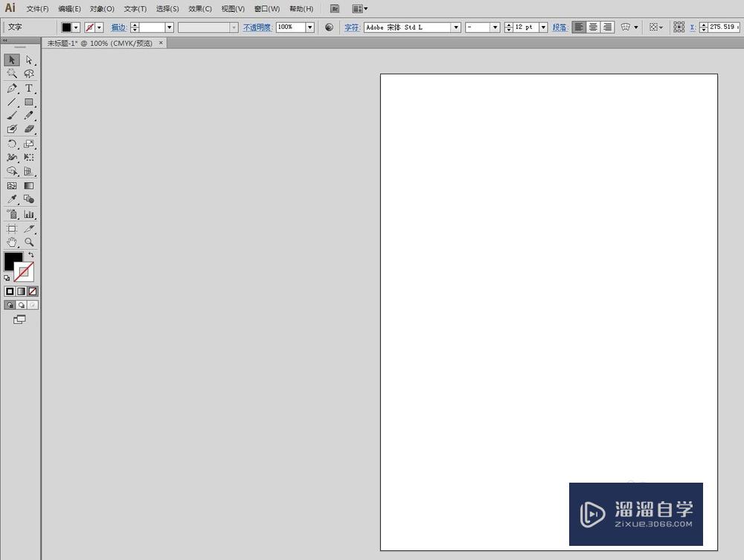Select the Warp tool

tap(12, 157)
